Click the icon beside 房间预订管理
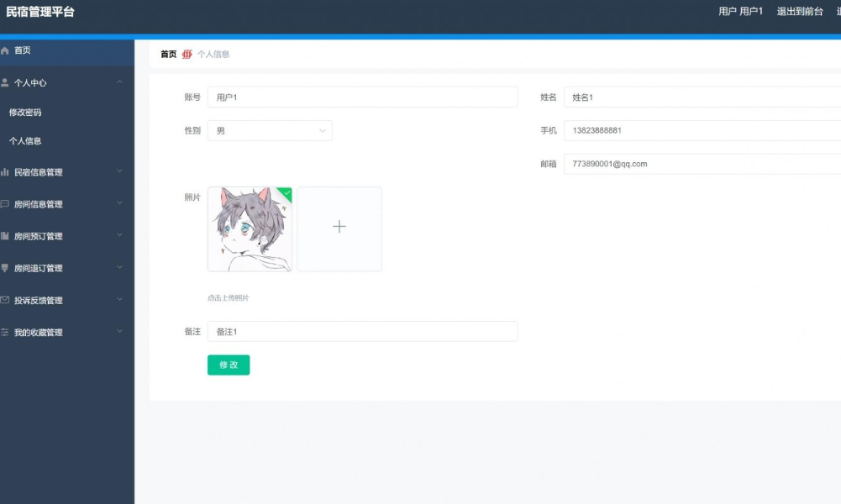The height and width of the screenshot is (504, 841). coord(5,236)
